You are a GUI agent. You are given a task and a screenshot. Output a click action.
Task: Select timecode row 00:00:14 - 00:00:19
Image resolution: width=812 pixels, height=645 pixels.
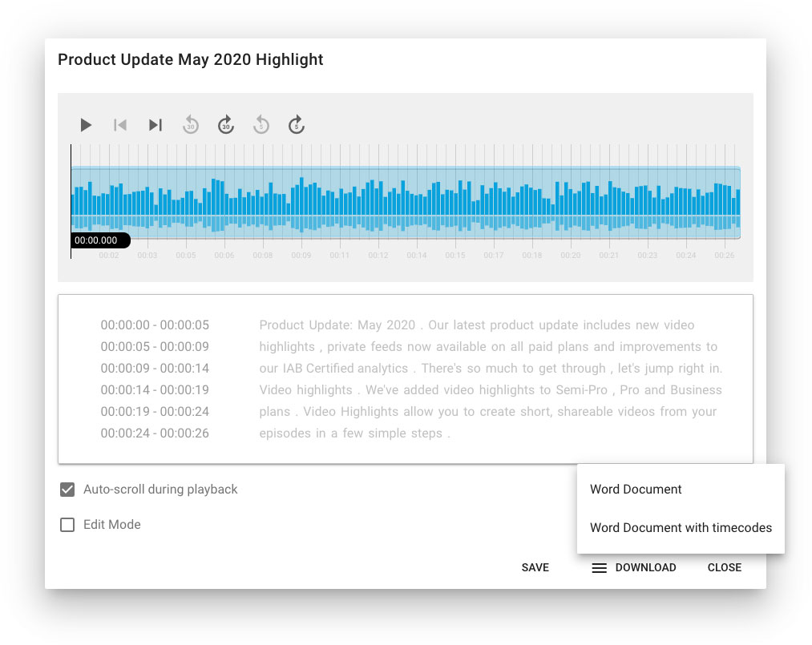point(155,389)
